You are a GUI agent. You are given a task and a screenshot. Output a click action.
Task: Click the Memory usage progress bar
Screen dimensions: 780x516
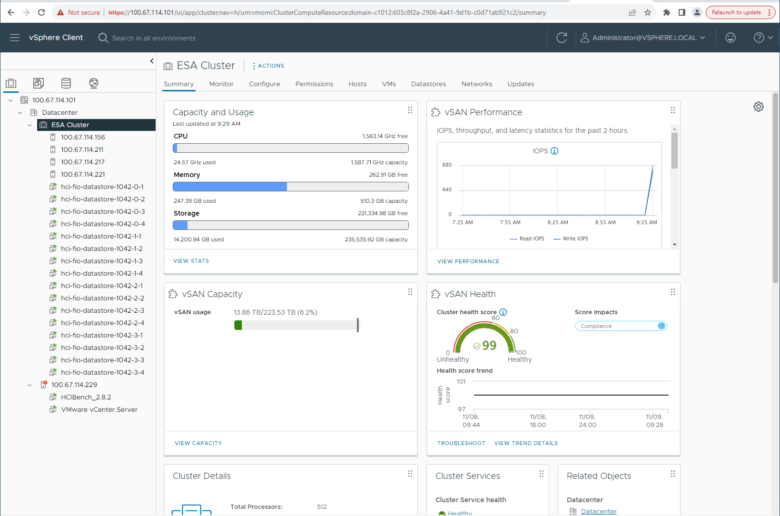[x=291, y=187]
